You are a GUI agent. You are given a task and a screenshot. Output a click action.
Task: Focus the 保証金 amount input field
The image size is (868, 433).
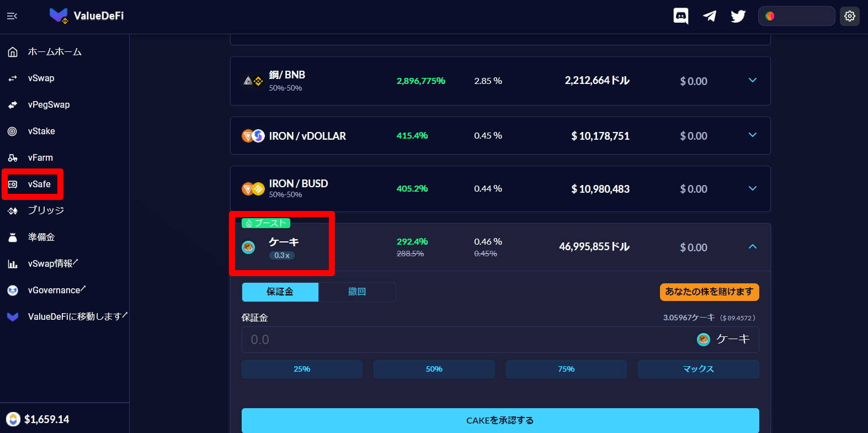(x=500, y=340)
